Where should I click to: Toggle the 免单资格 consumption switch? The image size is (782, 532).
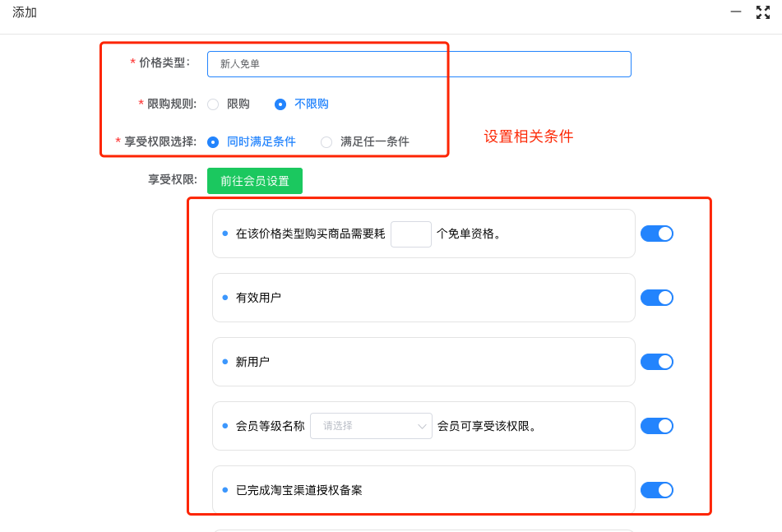[x=657, y=234]
